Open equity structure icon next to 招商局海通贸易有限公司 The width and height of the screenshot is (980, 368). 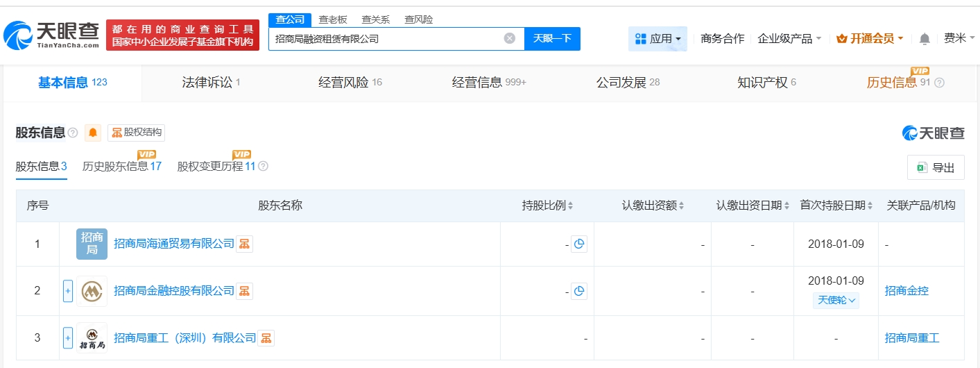(244, 244)
